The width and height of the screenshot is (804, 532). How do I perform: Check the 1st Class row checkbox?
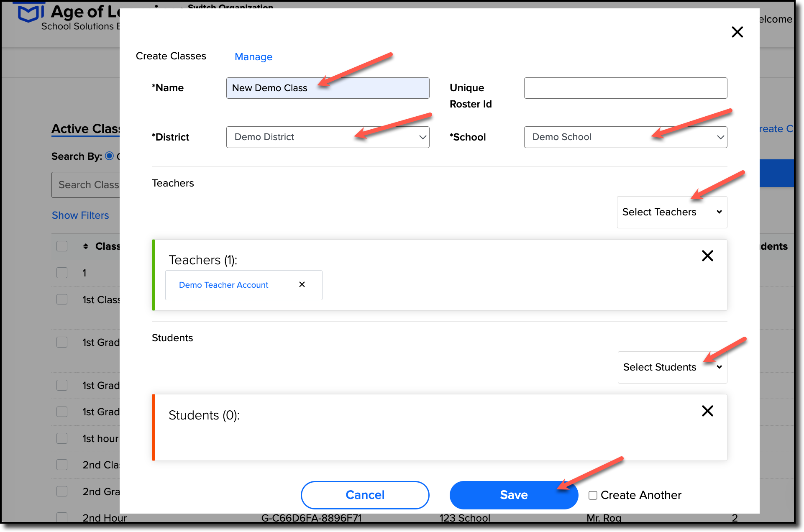pos(62,300)
